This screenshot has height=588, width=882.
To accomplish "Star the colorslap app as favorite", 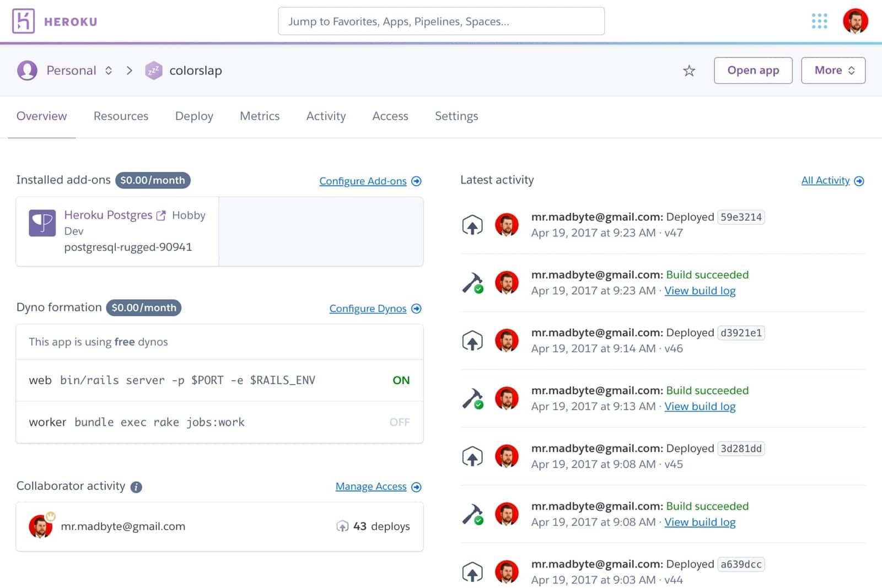I will pyautogui.click(x=689, y=71).
